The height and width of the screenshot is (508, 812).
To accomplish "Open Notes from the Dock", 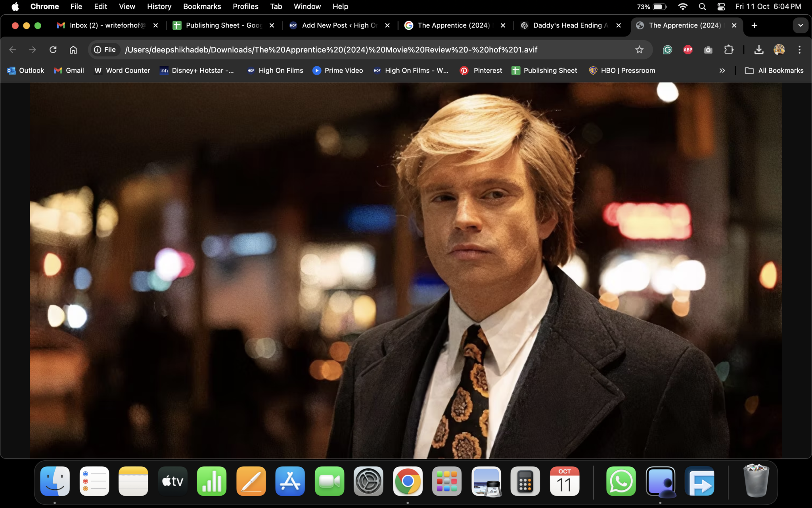I will (x=133, y=481).
